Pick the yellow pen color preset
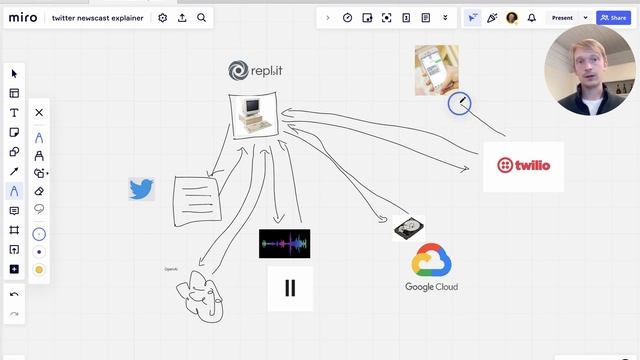This screenshot has height=360, width=640. coord(39,270)
